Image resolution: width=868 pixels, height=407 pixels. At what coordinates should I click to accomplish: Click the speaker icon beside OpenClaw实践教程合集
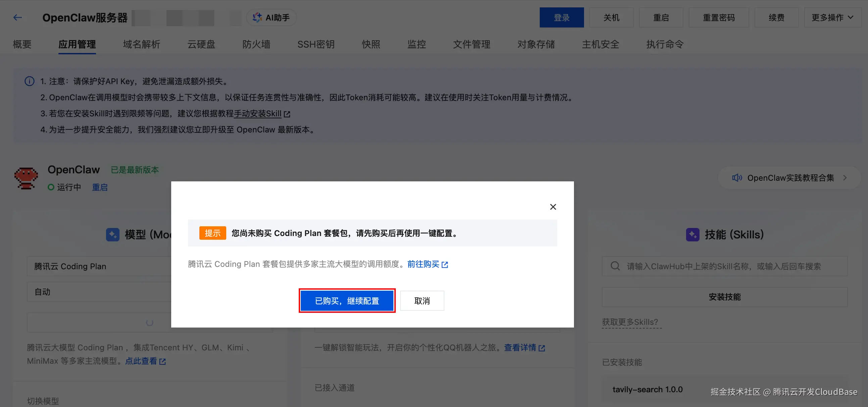click(x=737, y=178)
